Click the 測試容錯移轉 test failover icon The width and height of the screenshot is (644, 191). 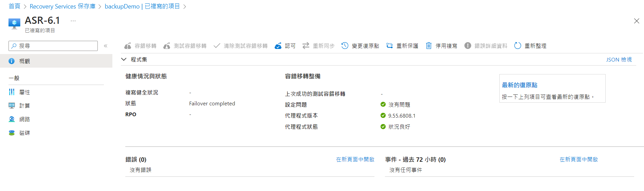(167, 46)
